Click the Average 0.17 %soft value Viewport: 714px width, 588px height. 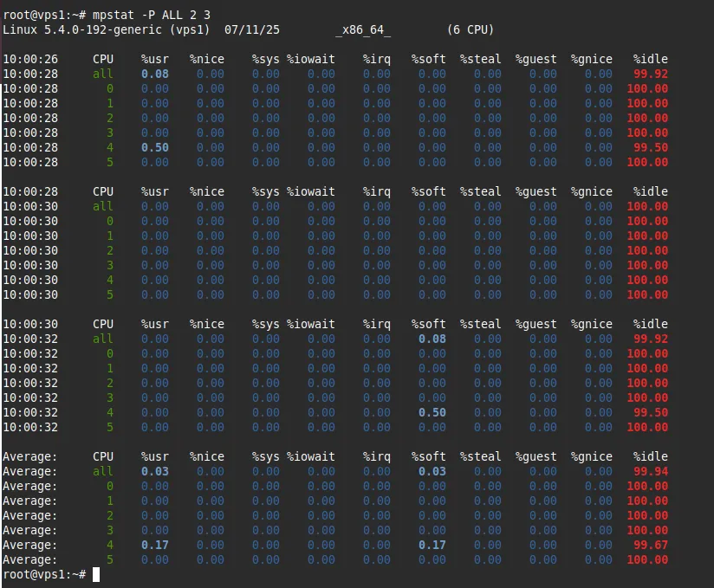[x=432, y=545]
